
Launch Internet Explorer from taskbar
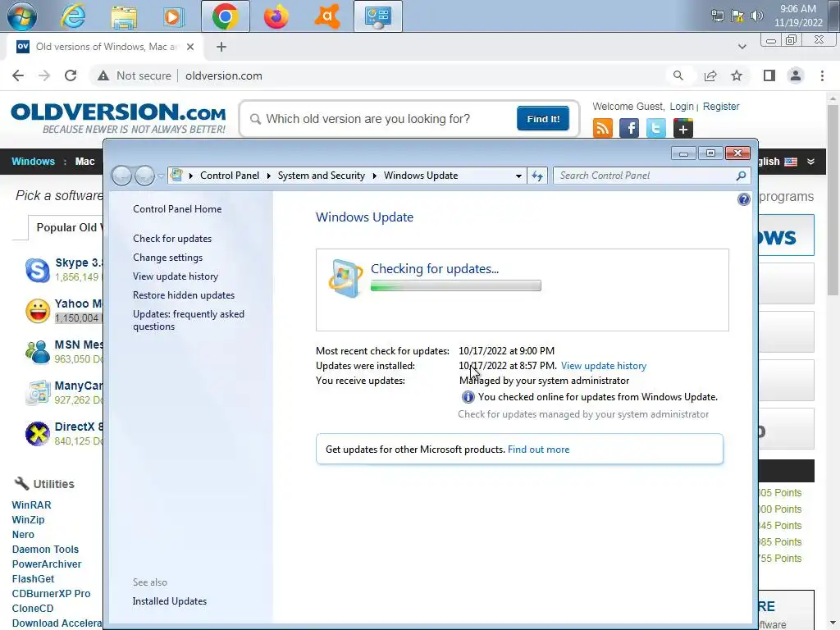(x=73, y=16)
